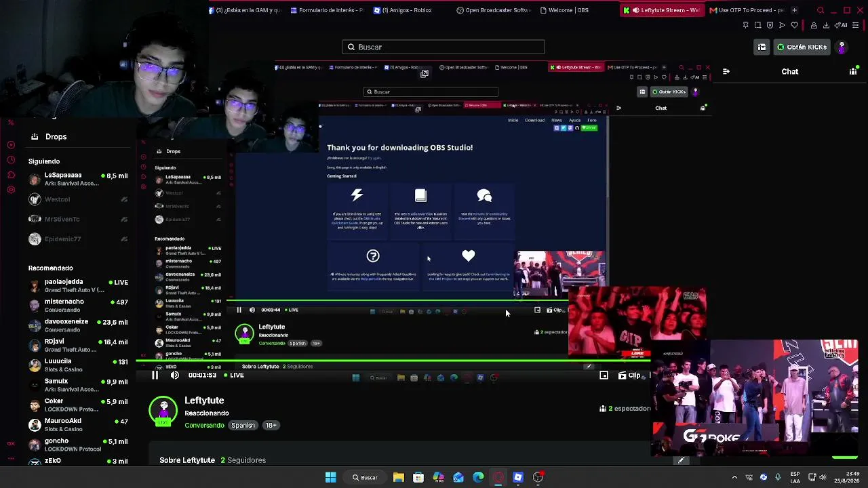Open browser tab search magnifier icon
The height and width of the screenshot is (488, 868).
coord(821,10)
